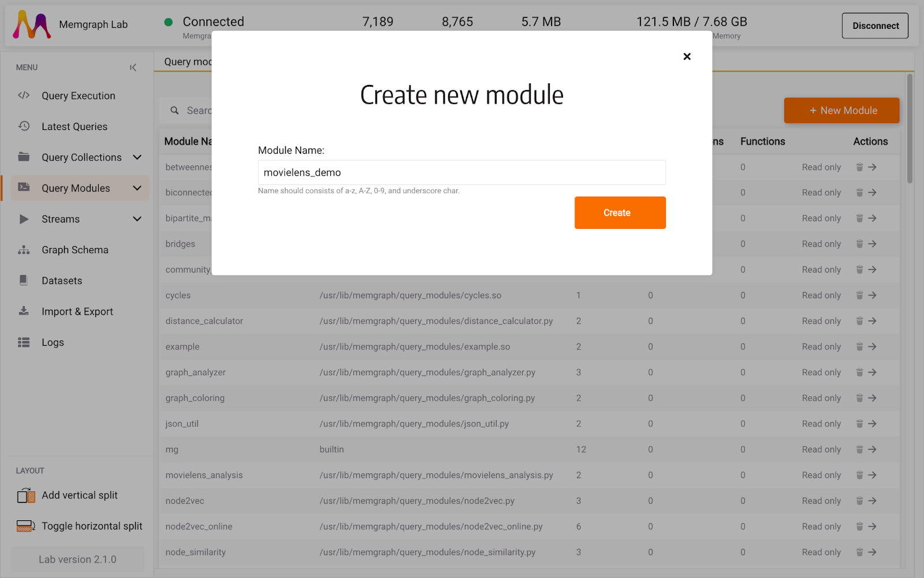Open Logs from the sidebar menu
The height and width of the screenshot is (578, 924).
pyautogui.click(x=53, y=342)
